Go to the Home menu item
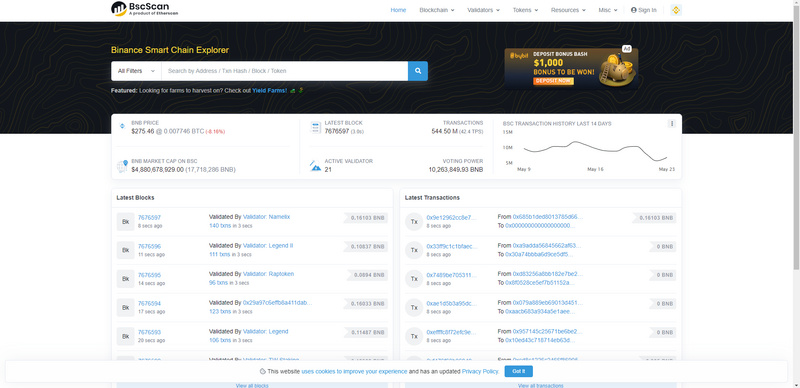Viewport: 800px width, 388px height. tap(398, 10)
